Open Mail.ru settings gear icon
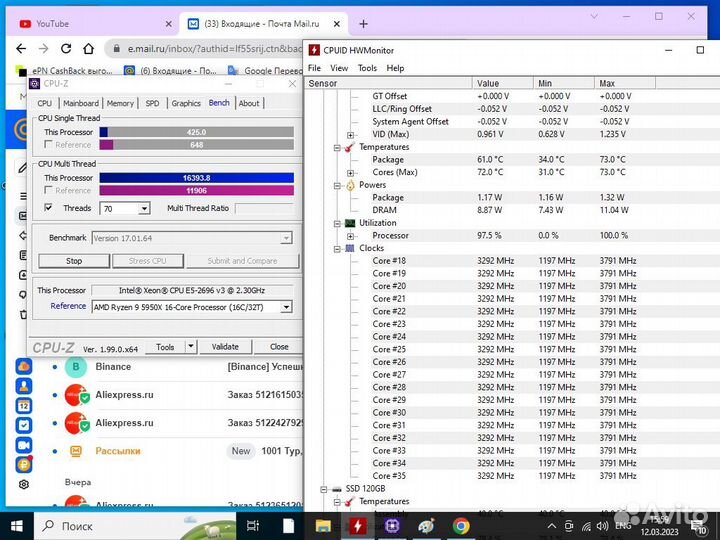Image resolution: width=720 pixels, height=540 pixels. tap(24, 484)
